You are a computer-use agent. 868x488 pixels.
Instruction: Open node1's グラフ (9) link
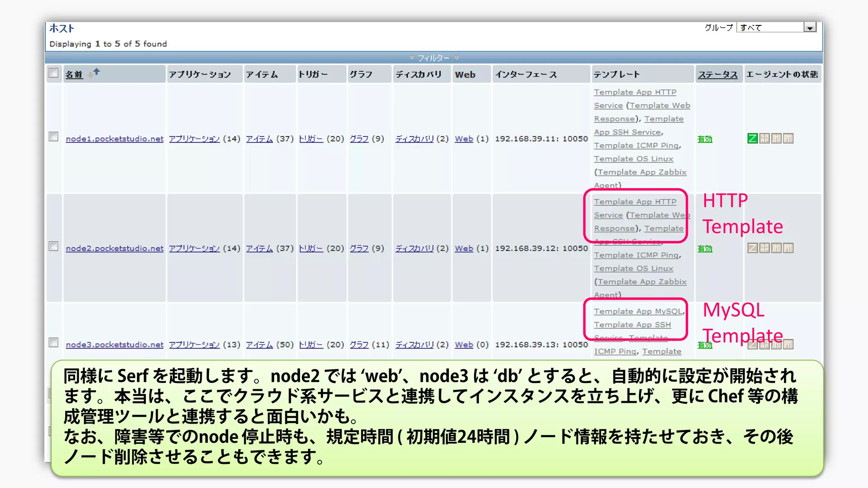(359, 139)
